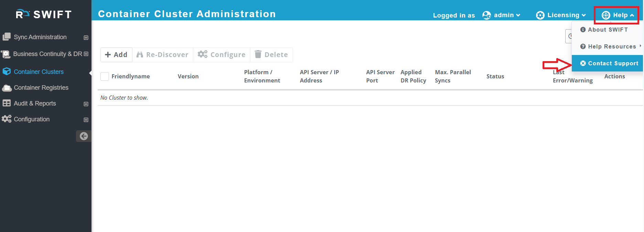Expand Help Resources submenu arrow

(640, 46)
